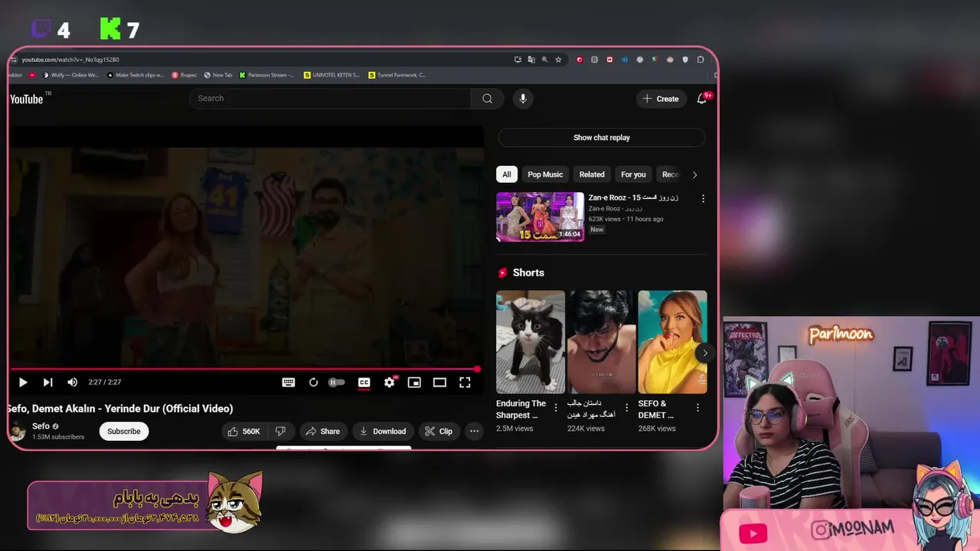The image size is (980, 551).
Task: Open the Make Twitch clips bookmark
Action: pos(136,75)
